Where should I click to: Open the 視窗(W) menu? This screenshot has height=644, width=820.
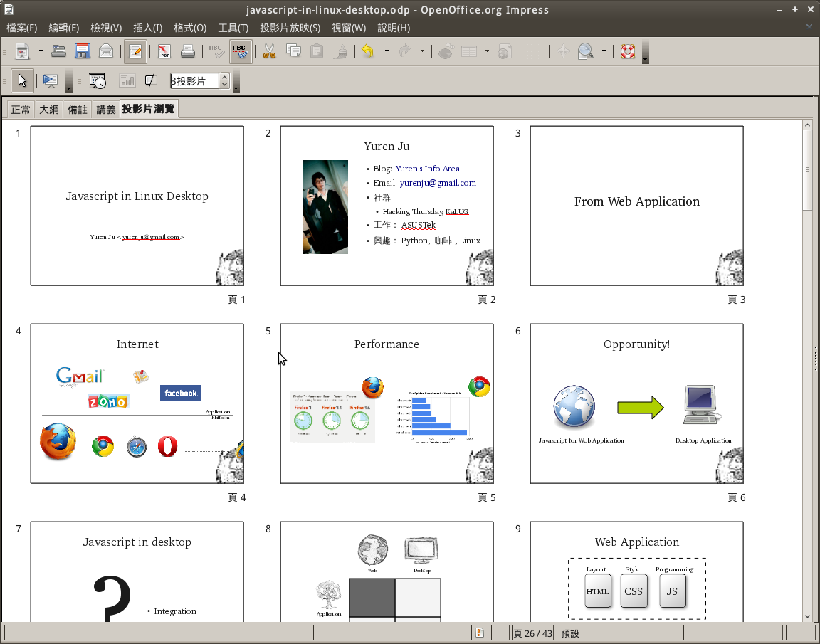click(x=349, y=28)
